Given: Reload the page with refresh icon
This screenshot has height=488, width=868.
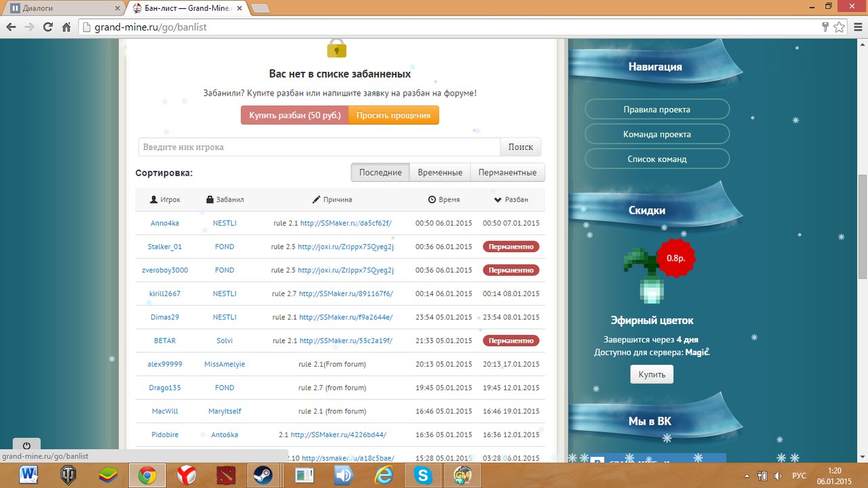Looking at the screenshot, I should coord(47,27).
